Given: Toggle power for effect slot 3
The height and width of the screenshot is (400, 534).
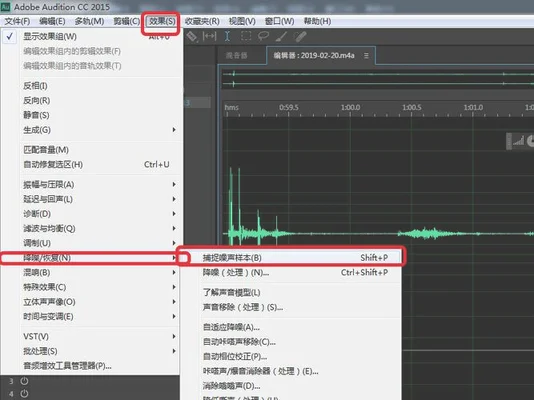Looking at the screenshot, I should pos(24,381).
